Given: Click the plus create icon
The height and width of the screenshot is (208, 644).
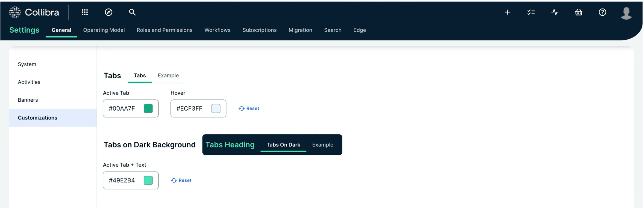Looking at the screenshot, I should pos(507,12).
